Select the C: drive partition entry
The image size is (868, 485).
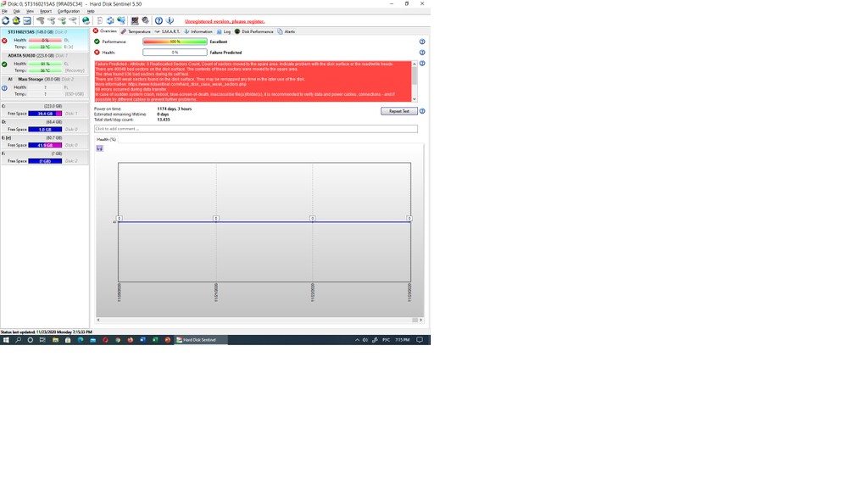[x=44, y=110]
